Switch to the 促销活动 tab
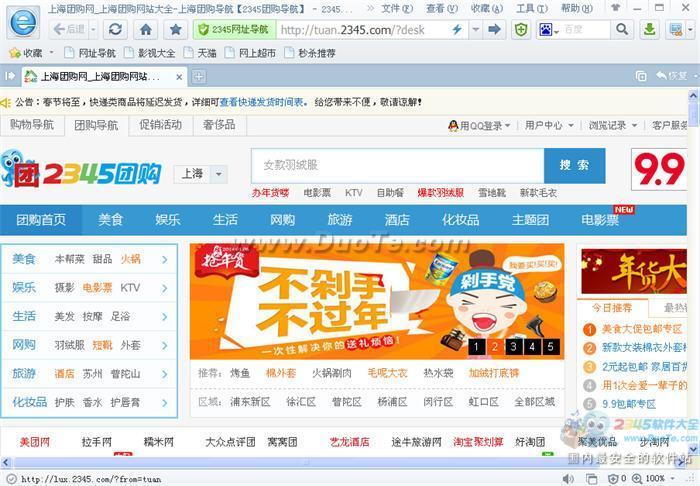The image size is (700, 486). pyautogui.click(x=161, y=125)
